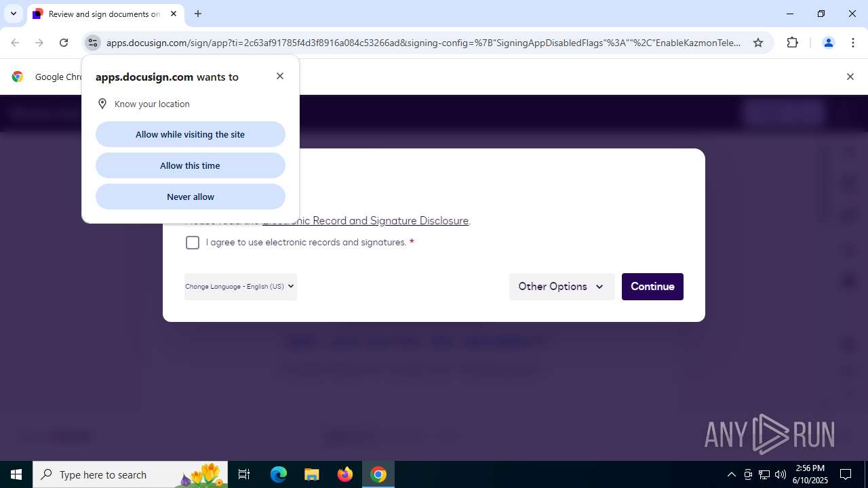868x488 pixels.
Task: Open the Chrome three-dot menu
Action: 853,43
